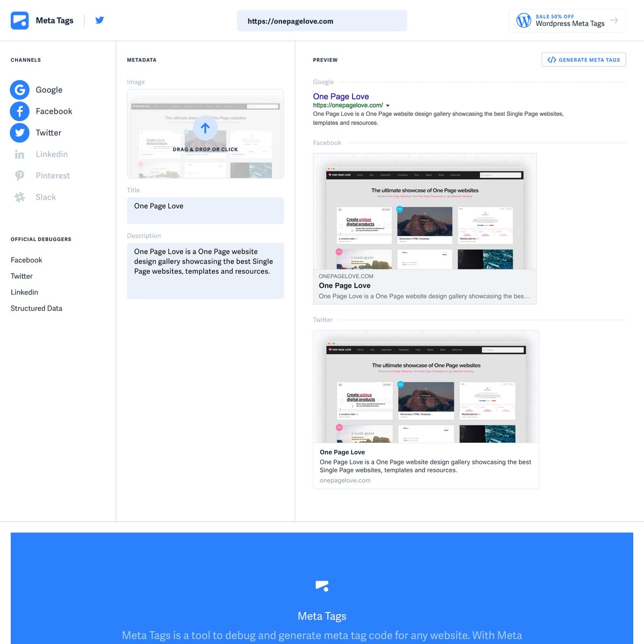Screen dimensions: 644x644
Task: Enable the Linkedin channel icon
Action: 20,155
